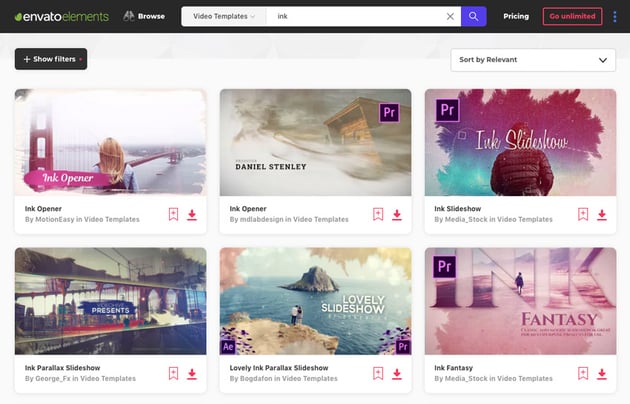
Task: Open mdlabdesign's Ink Opener thumbnail
Action: click(315, 142)
